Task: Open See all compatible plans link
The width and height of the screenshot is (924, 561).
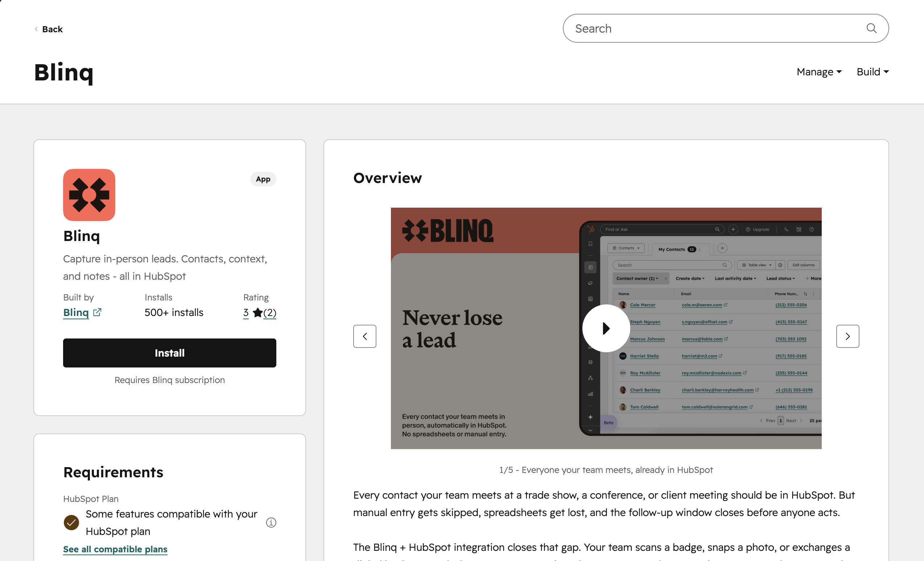Action: click(115, 549)
